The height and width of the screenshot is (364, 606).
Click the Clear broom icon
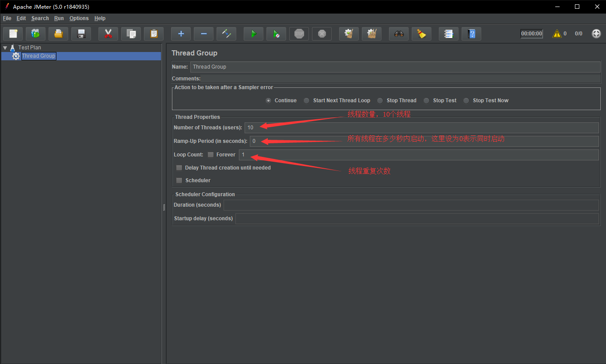(349, 34)
